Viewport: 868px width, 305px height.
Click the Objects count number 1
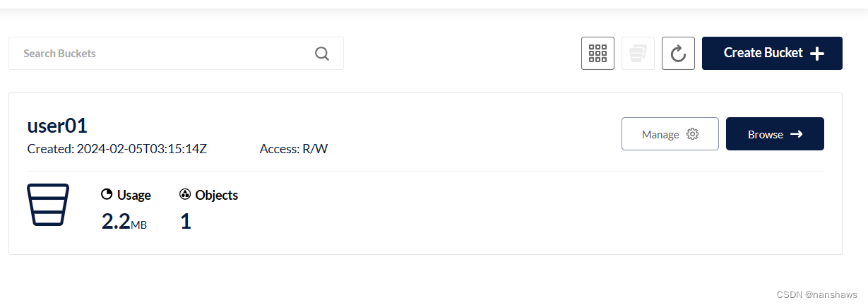pyautogui.click(x=186, y=222)
